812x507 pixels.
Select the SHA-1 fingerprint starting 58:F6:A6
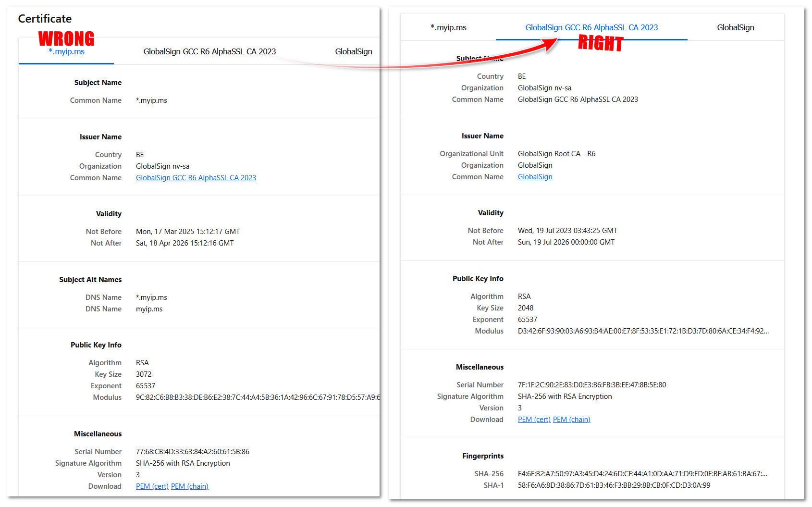point(614,485)
